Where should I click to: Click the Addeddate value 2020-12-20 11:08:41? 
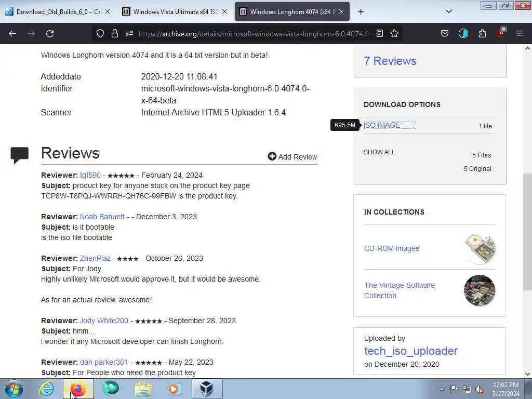[179, 76]
